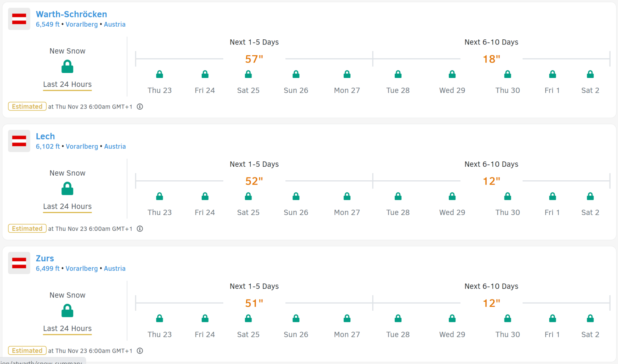The width and height of the screenshot is (618, 364).
Task: Click Estimated badge in Zurs card
Action: coord(27,350)
